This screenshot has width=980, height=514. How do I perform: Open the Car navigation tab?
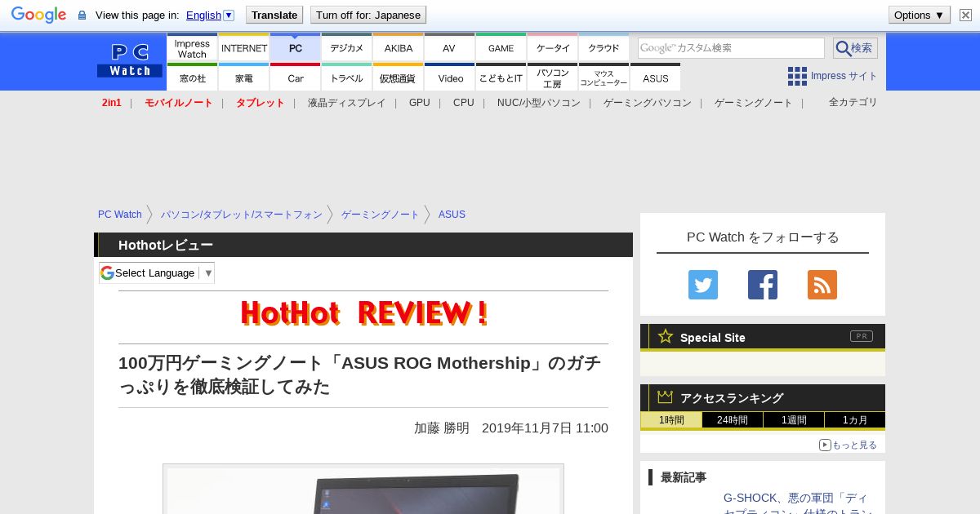point(296,78)
